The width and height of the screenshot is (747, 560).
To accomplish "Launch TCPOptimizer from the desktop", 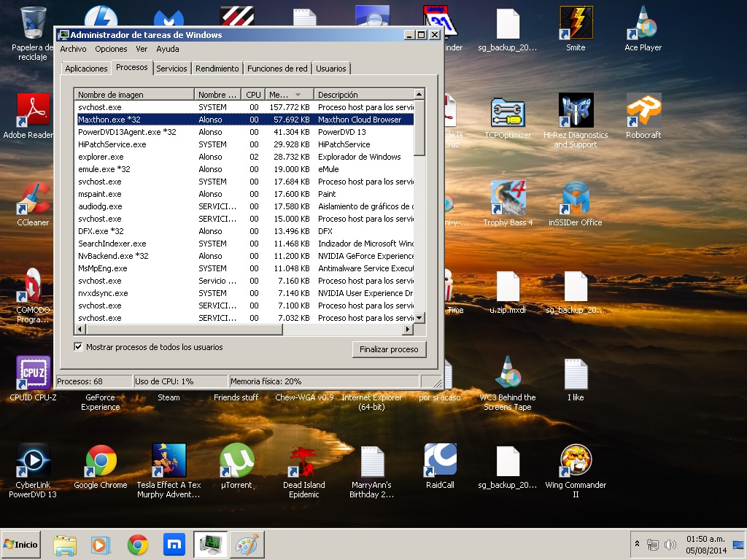I will (508, 117).
